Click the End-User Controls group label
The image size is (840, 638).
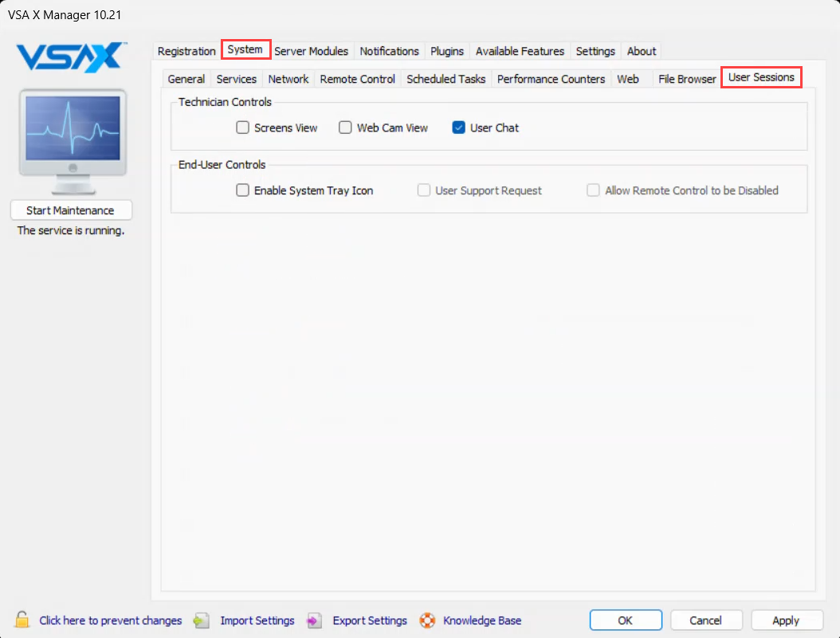pyautogui.click(x=222, y=164)
